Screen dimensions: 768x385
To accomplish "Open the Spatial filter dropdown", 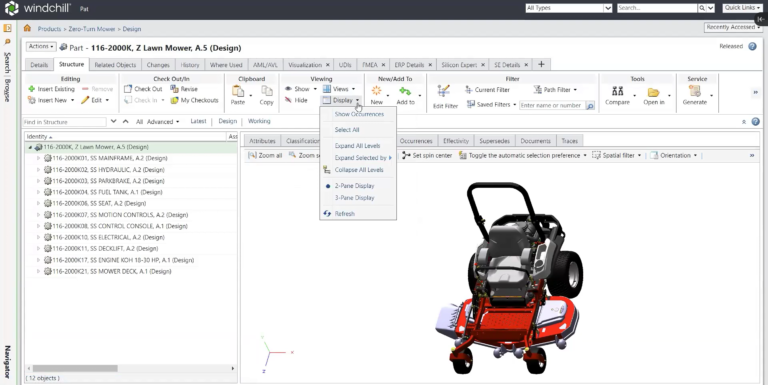I will pos(616,155).
